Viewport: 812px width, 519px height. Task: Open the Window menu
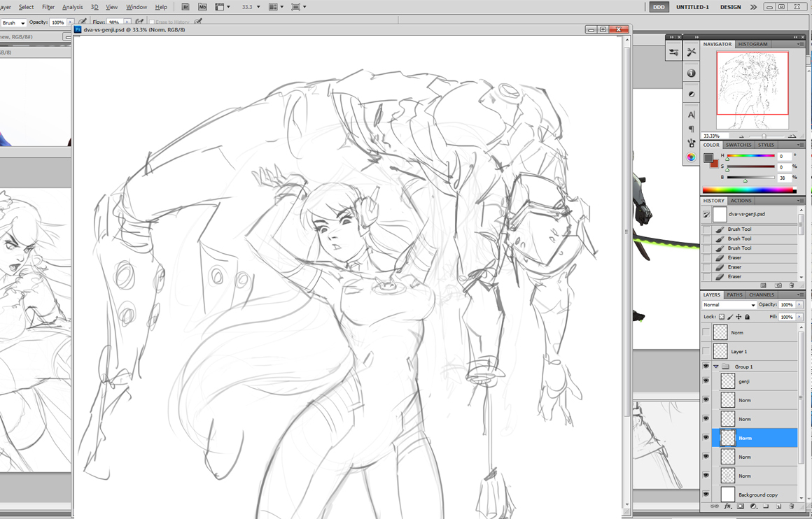tap(136, 6)
